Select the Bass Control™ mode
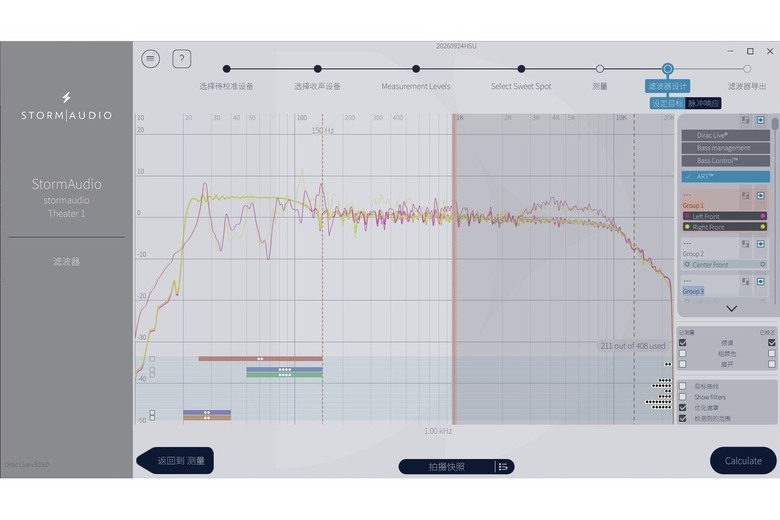The height and width of the screenshot is (520, 780). [x=725, y=161]
